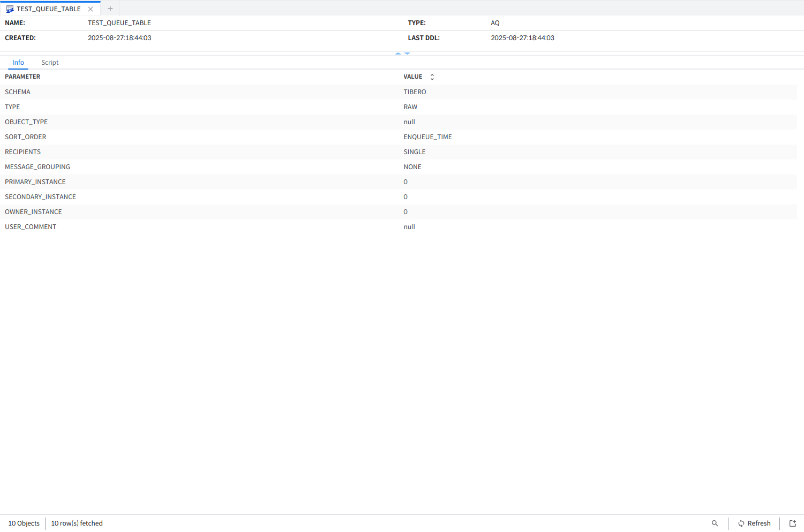Select the MESSAGE_GROUPING row
This screenshot has width=804, height=532.
tap(37, 167)
